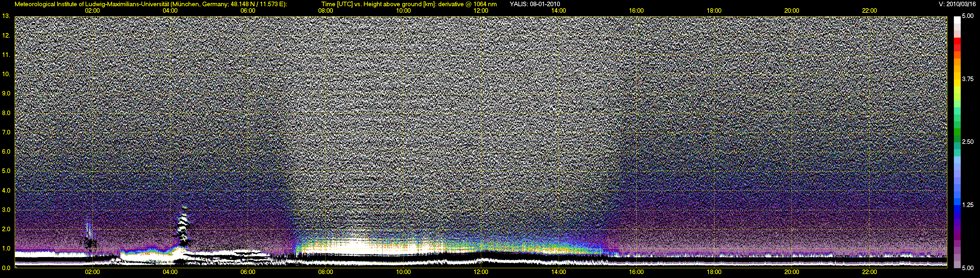Click the 22:00 label on the top time axis
The height and width of the screenshot is (278, 980).
click(869, 11)
